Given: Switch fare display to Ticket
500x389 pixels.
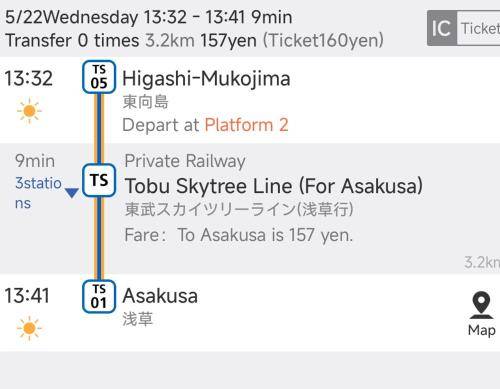Looking at the screenshot, I should coord(479,28).
